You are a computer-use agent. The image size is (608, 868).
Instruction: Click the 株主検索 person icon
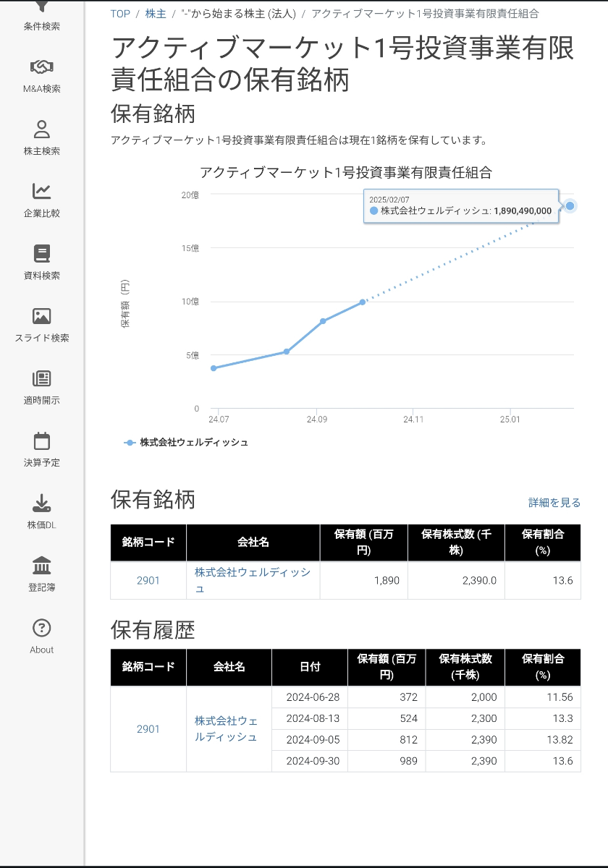pyautogui.click(x=41, y=129)
